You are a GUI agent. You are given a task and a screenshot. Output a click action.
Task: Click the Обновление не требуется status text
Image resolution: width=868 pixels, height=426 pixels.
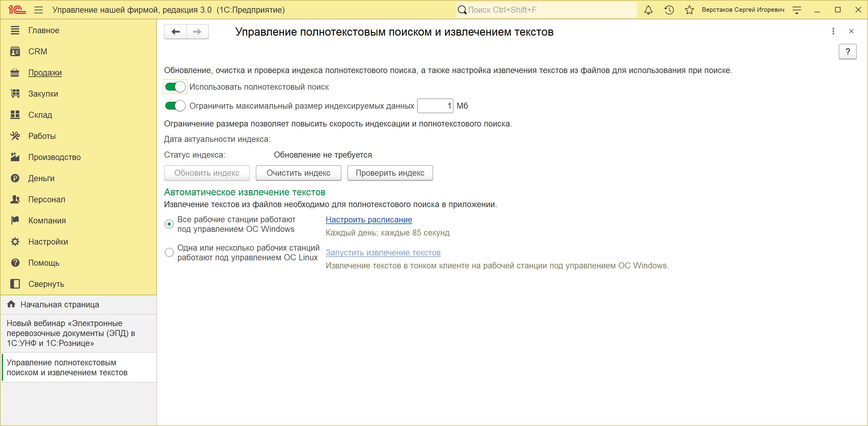click(x=323, y=155)
